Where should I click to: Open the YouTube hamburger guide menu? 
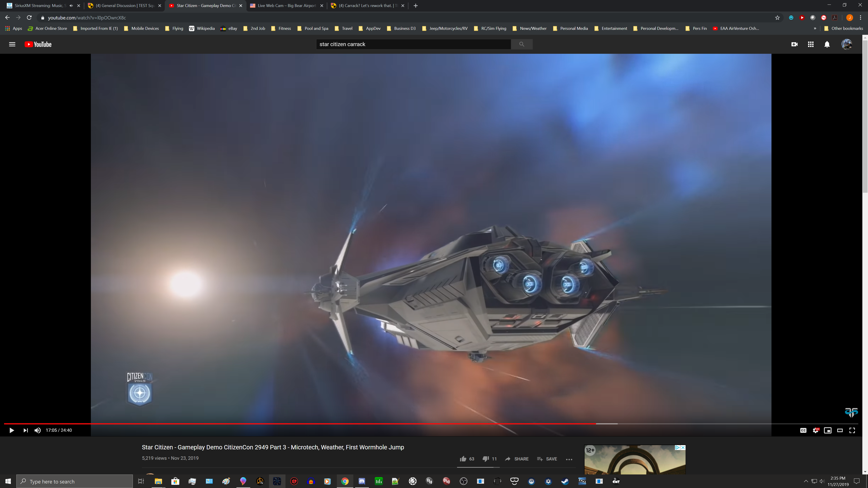coord(12,44)
